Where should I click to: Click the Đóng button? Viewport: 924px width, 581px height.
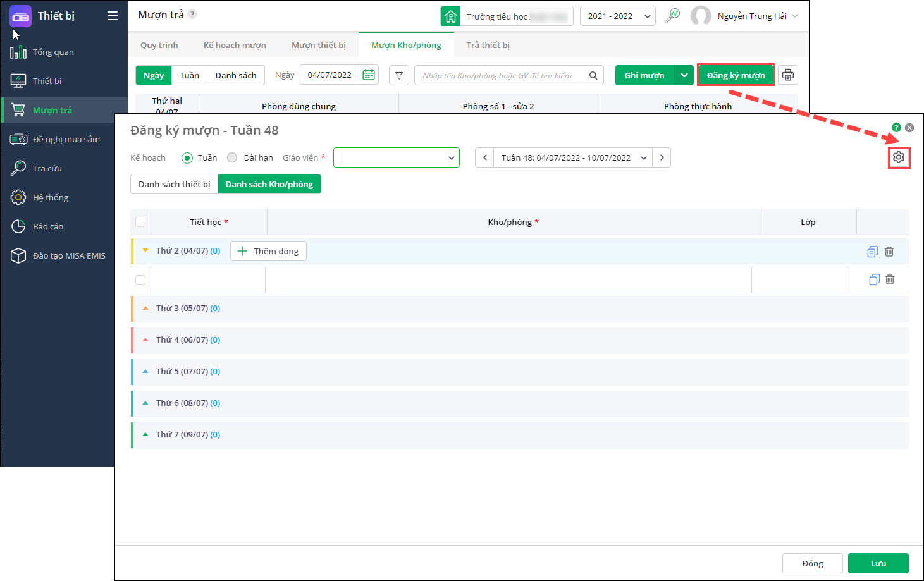tap(813, 563)
